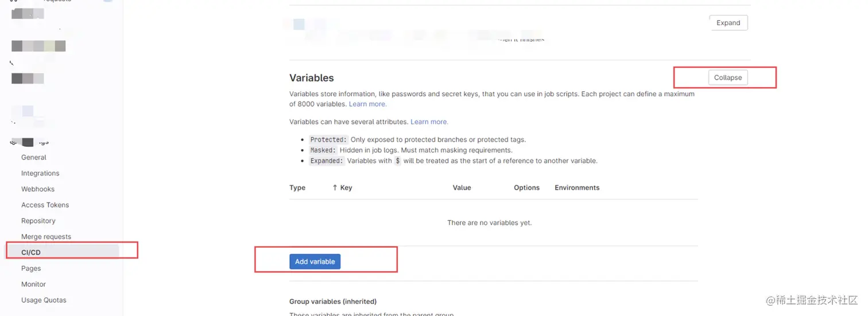Select the CI/CD settings item
Screen dimensions: 868x316
pos(31,252)
